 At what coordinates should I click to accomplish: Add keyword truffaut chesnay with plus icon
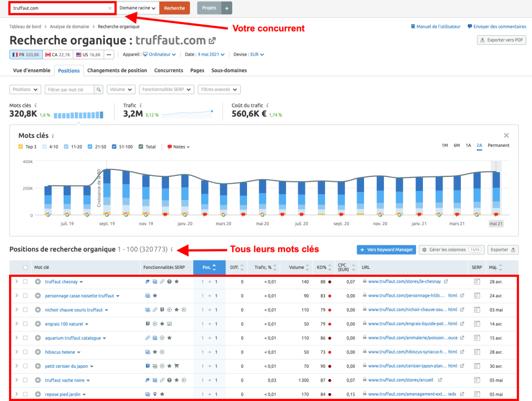[x=38, y=282]
